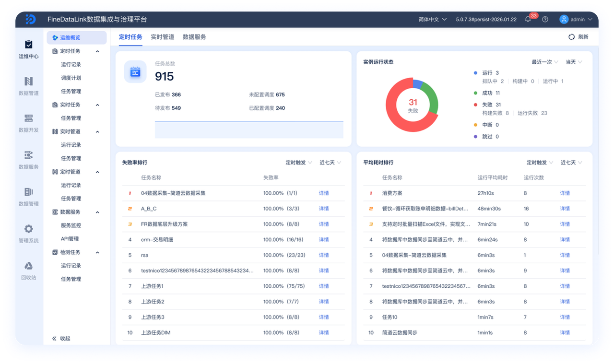Open 数据开发 in the left sidebar
Viewport: 614px width, 364px height.
[29, 124]
